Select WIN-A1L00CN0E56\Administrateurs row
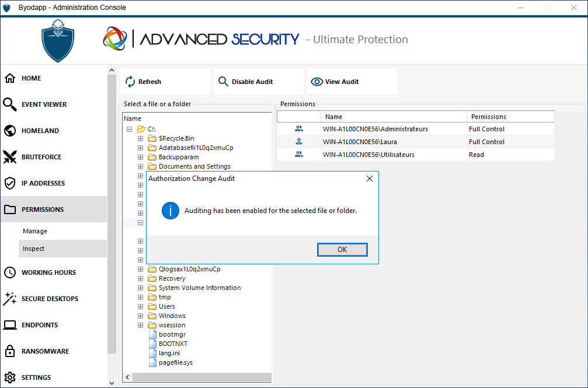Screen dimensions: 588x388 pos(416,129)
